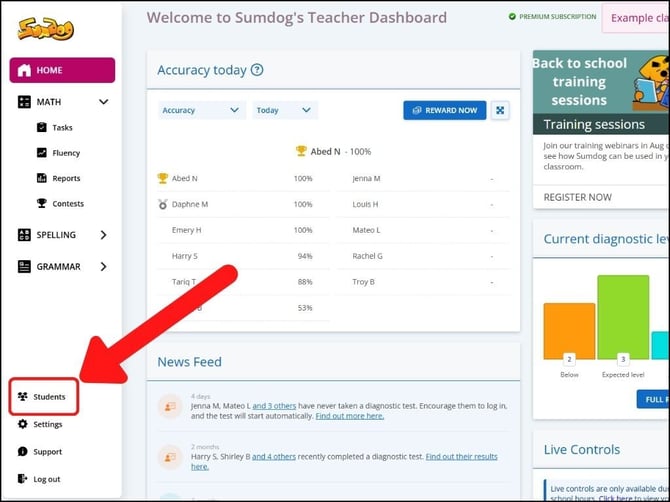Click the 'Find out their results here.' link
Viewport: 670px width, 502px height.
click(344, 461)
